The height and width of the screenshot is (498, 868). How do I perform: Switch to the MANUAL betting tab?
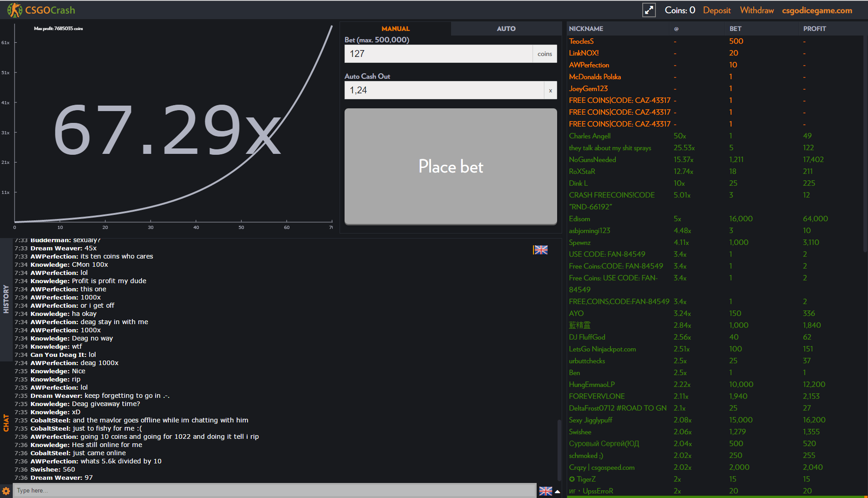[395, 29]
